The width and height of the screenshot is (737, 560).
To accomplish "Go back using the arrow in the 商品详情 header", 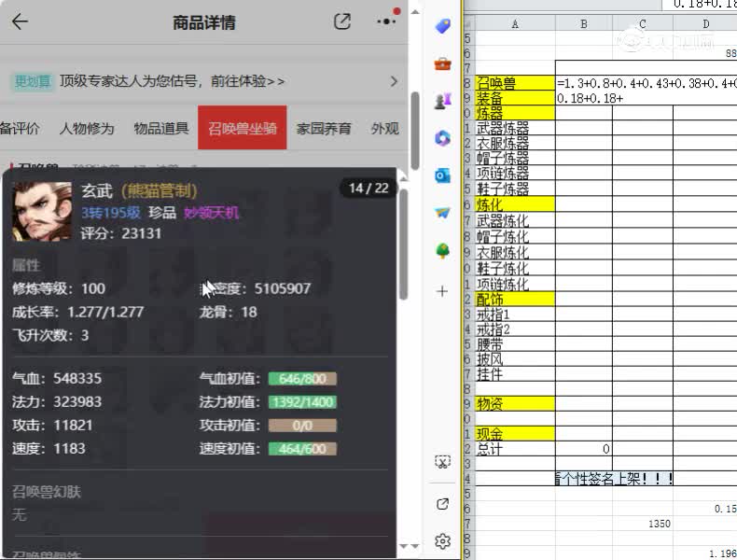I will click(x=20, y=21).
